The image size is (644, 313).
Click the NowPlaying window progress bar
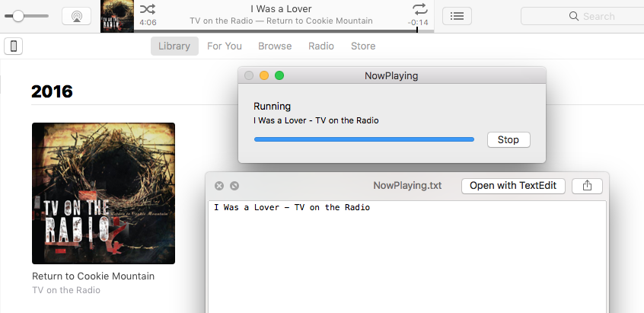(x=364, y=139)
